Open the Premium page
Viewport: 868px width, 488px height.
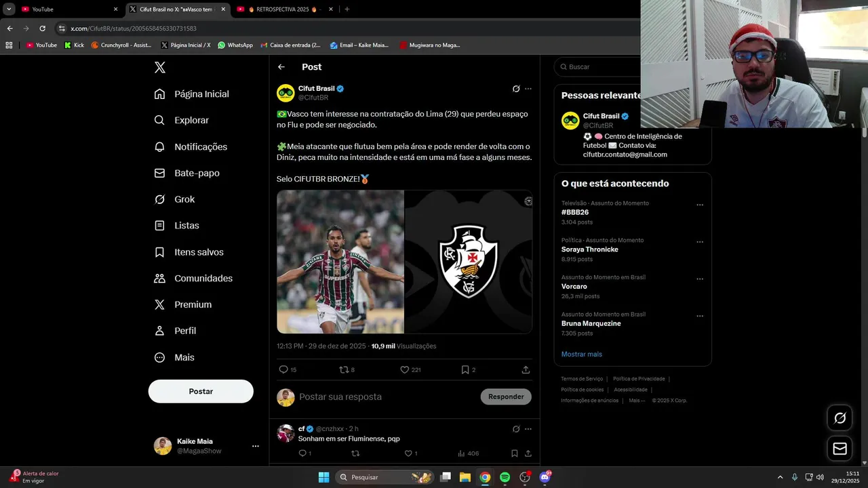[x=183, y=304]
